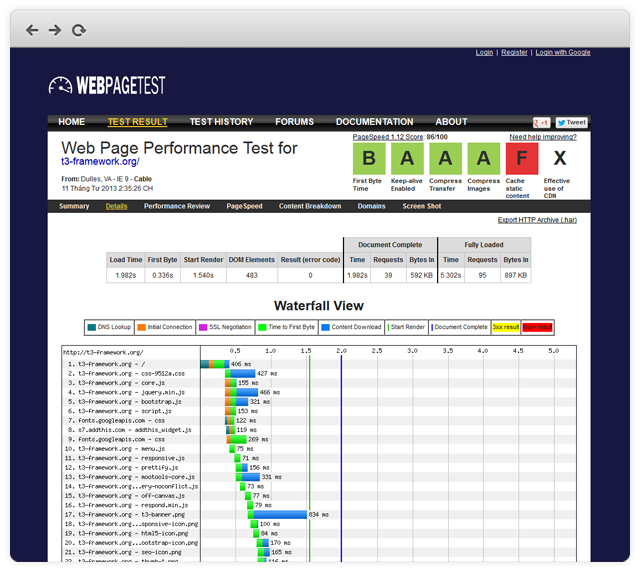Click the browser back arrow
The width and height of the screenshot is (640, 588).
click(x=32, y=31)
